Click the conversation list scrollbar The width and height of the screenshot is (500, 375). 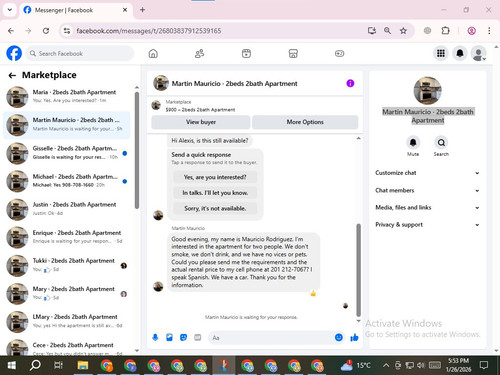(137, 150)
